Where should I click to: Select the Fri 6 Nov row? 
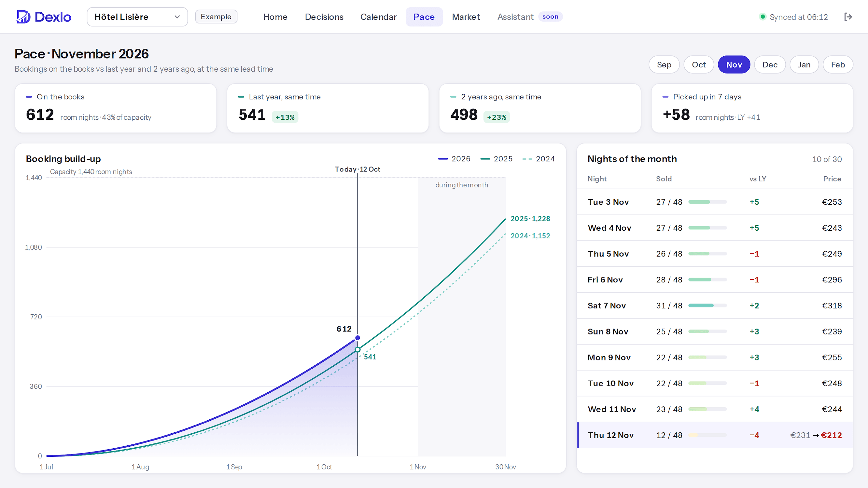(715, 280)
